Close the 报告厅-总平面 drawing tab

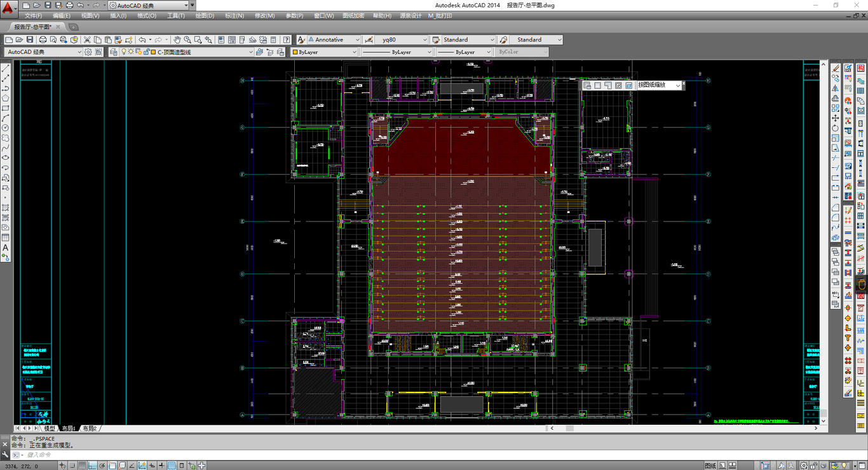(58, 27)
